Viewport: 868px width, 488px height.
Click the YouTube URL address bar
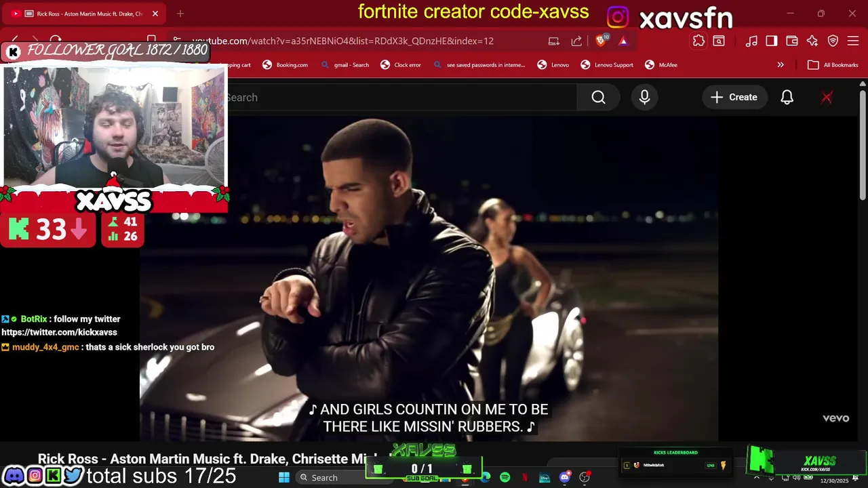point(342,41)
